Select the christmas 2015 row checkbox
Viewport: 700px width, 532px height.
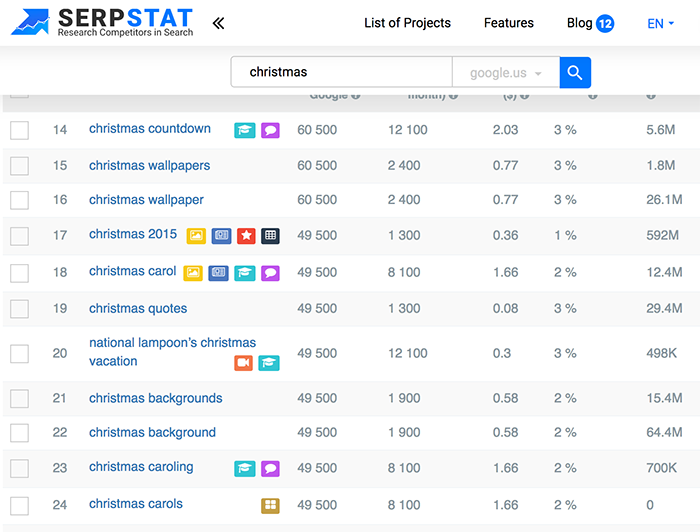20,236
